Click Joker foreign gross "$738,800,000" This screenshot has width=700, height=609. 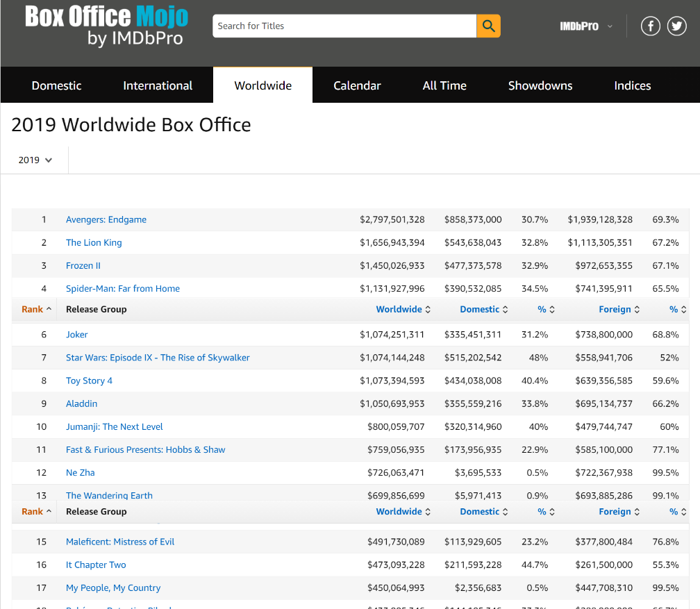603,335
